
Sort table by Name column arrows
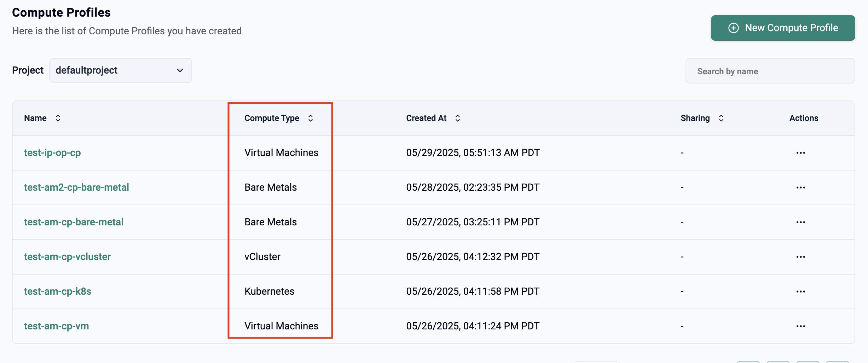point(58,118)
